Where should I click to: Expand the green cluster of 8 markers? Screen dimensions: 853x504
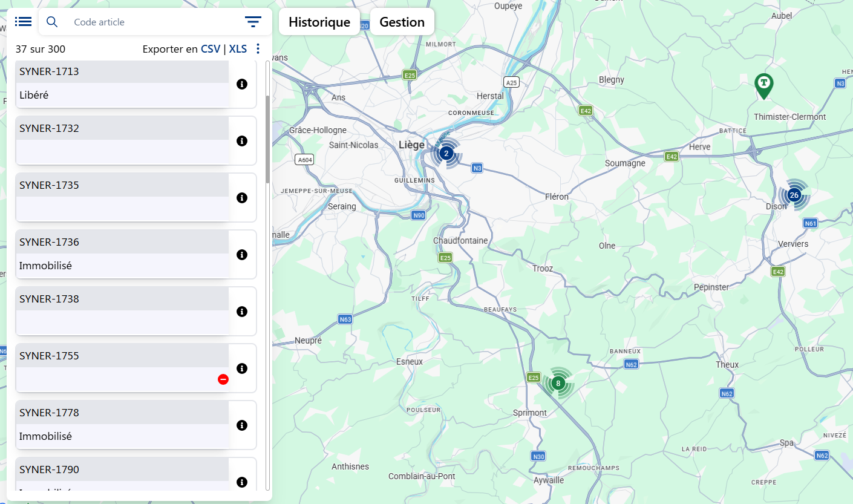coord(558,383)
